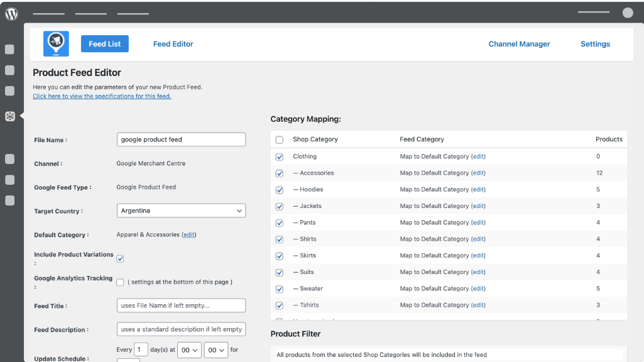The width and height of the screenshot is (644, 362).
Task: Open the update schedule hour dropdown
Action: click(x=189, y=350)
